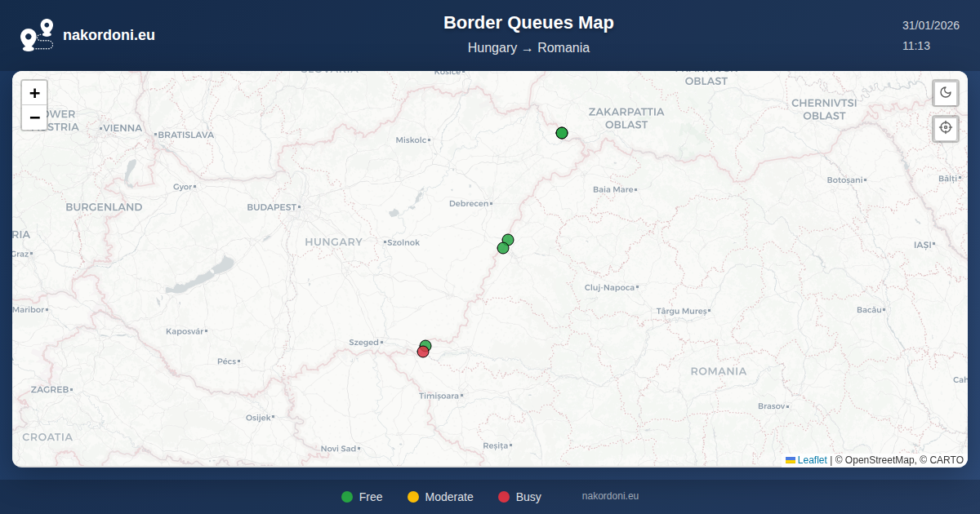
Task: Click the Hungary → Romania subtitle
Action: click(528, 48)
